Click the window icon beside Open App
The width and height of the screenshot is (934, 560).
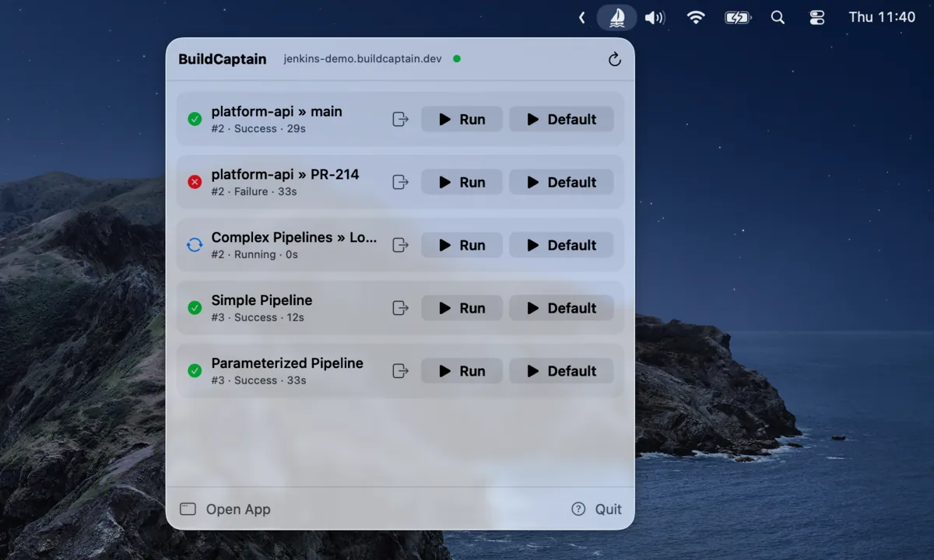pyautogui.click(x=188, y=509)
